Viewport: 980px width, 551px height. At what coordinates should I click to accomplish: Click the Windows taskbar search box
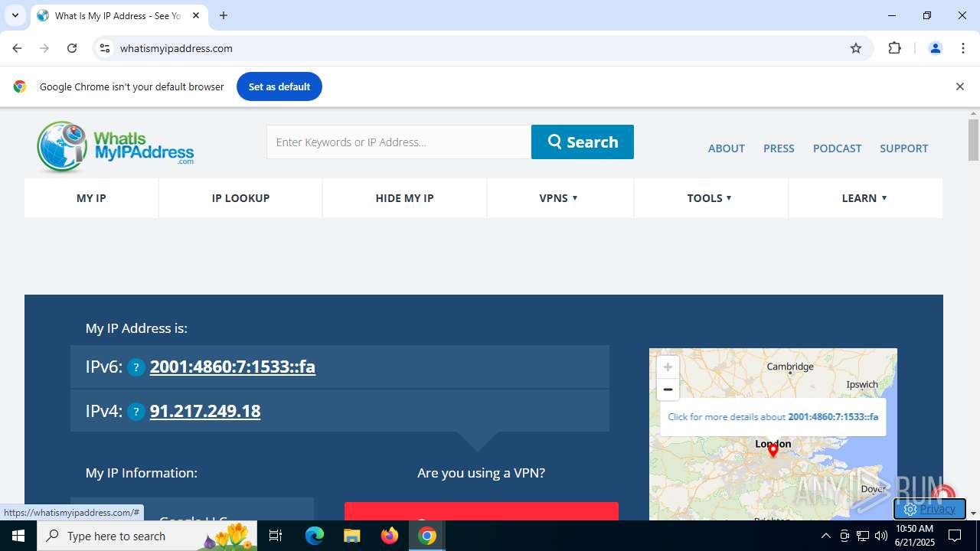point(147,536)
